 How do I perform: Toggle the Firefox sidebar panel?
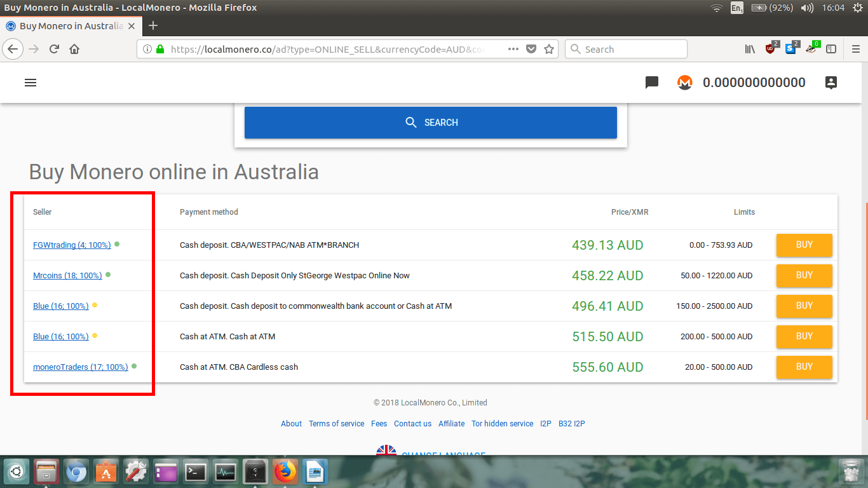click(x=831, y=49)
